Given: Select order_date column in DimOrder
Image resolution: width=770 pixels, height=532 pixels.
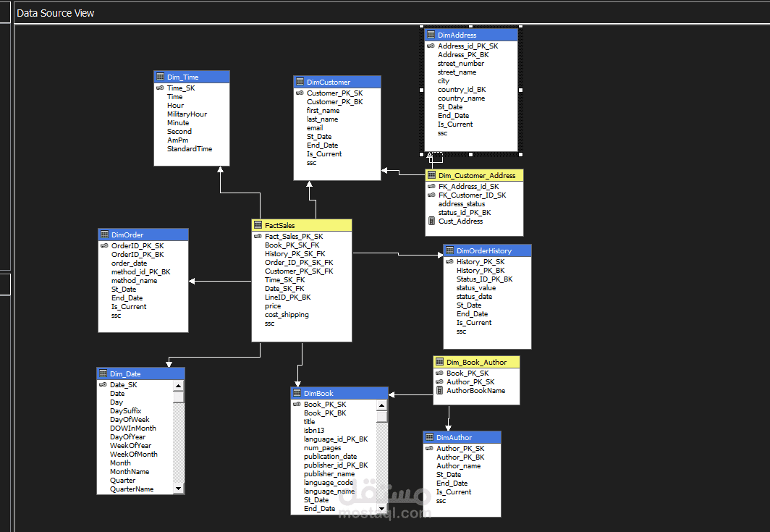Looking at the screenshot, I should [x=129, y=263].
